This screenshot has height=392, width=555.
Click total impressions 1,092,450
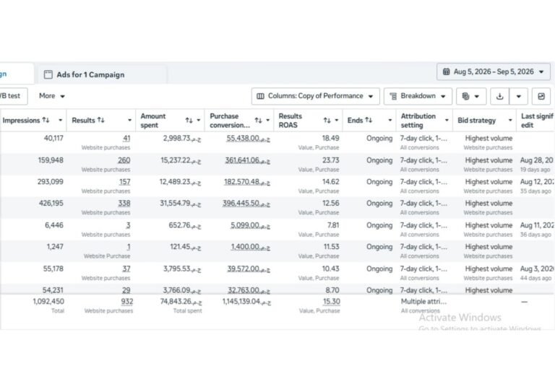48,302
